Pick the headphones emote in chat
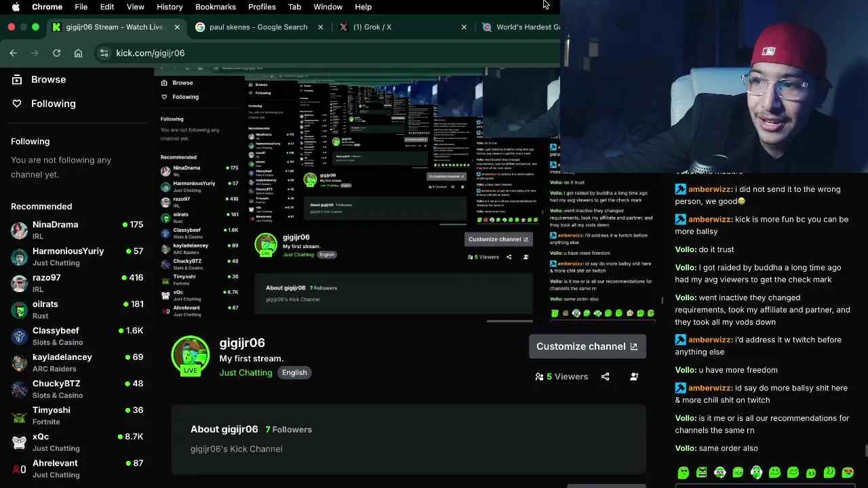Screen dimensions: 868x488 coord(756,472)
